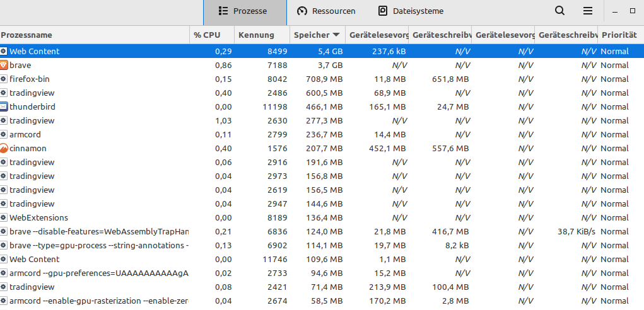The width and height of the screenshot is (644, 310).
Task: Click the brave process icon
Action: click(x=4, y=65)
